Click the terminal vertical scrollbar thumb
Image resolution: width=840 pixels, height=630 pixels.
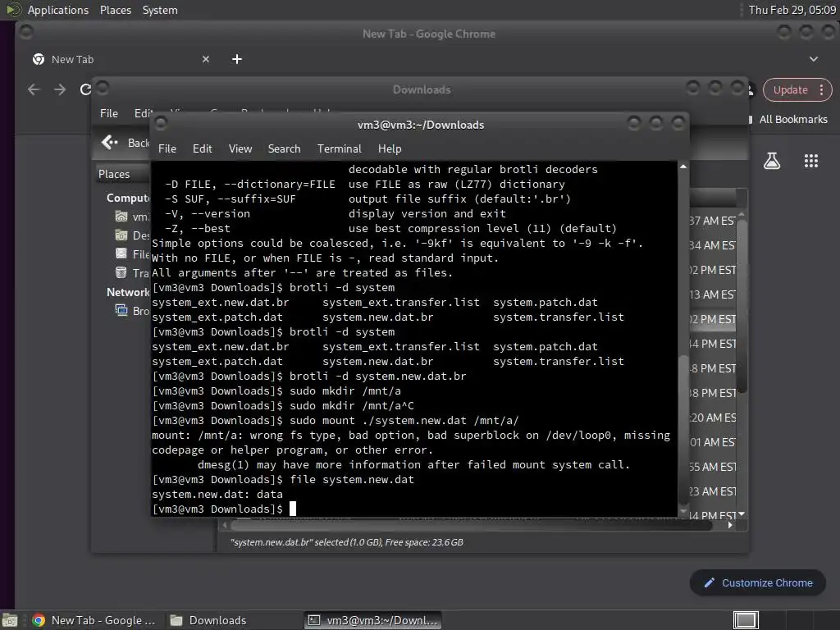pos(683,428)
